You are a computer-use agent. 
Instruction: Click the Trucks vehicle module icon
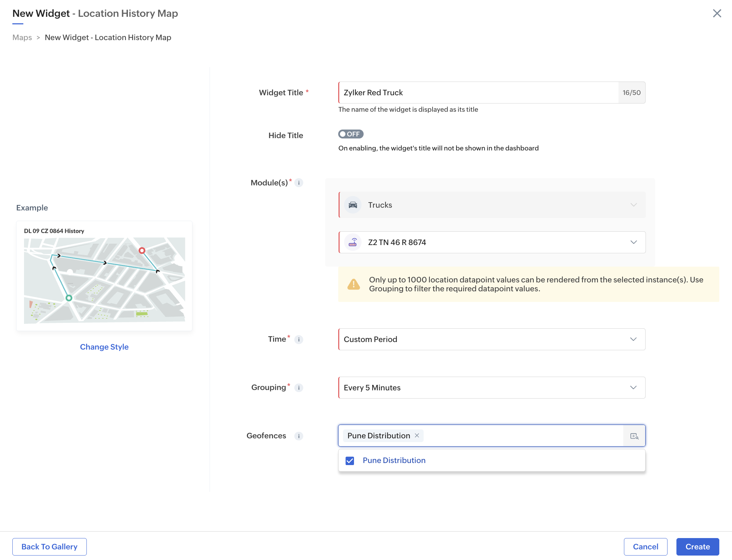pos(353,205)
